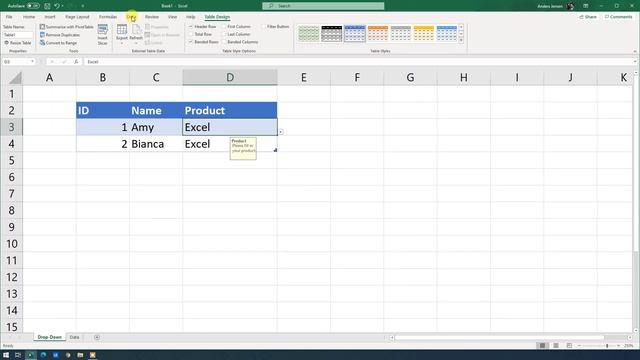Viewport: 640px width, 360px height.
Task: Apply the yellow gold table style
Action: pos(424,33)
